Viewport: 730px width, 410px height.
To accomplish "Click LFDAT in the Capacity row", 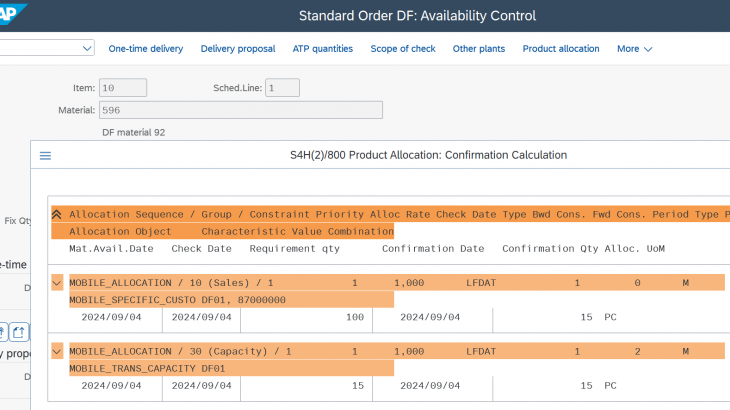I will tap(481, 351).
